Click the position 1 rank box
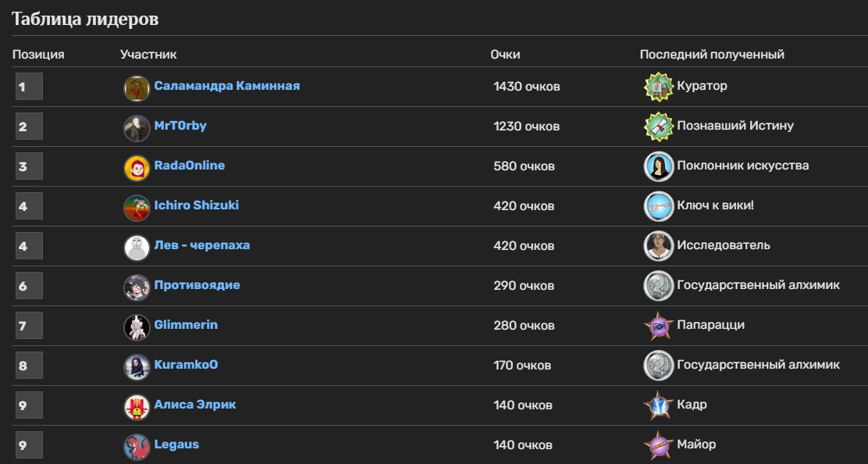868x464 pixels. 29,87
